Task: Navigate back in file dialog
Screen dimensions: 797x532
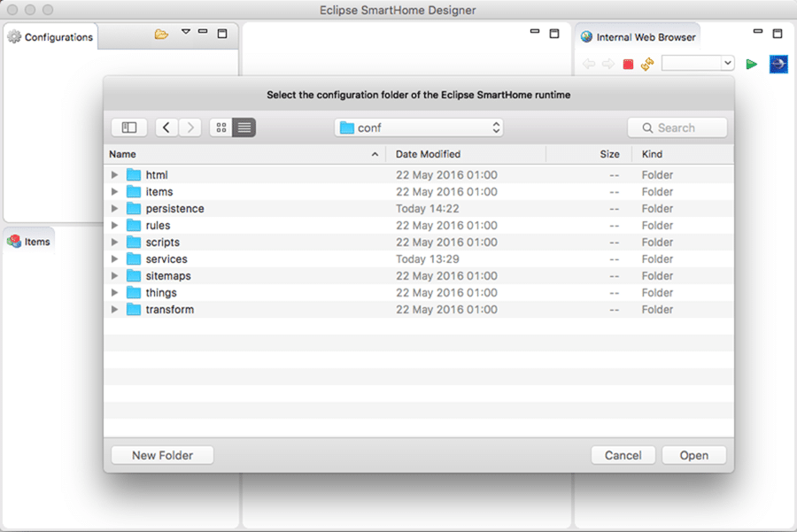Action: coord(166,127)
